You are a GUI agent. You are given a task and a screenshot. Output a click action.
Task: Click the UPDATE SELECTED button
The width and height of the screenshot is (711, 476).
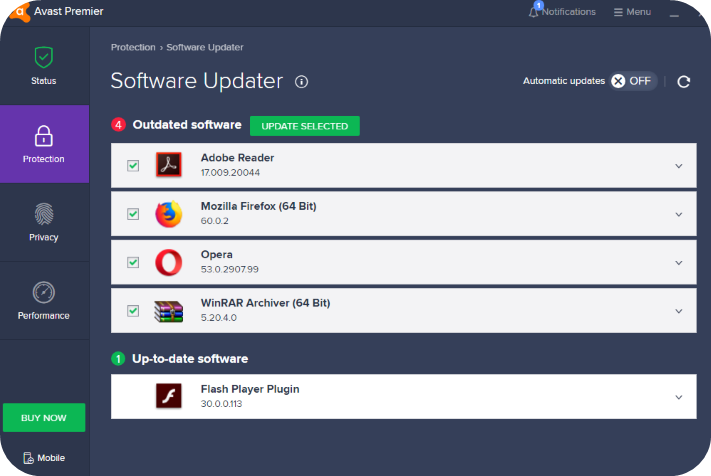click(305, 126)
